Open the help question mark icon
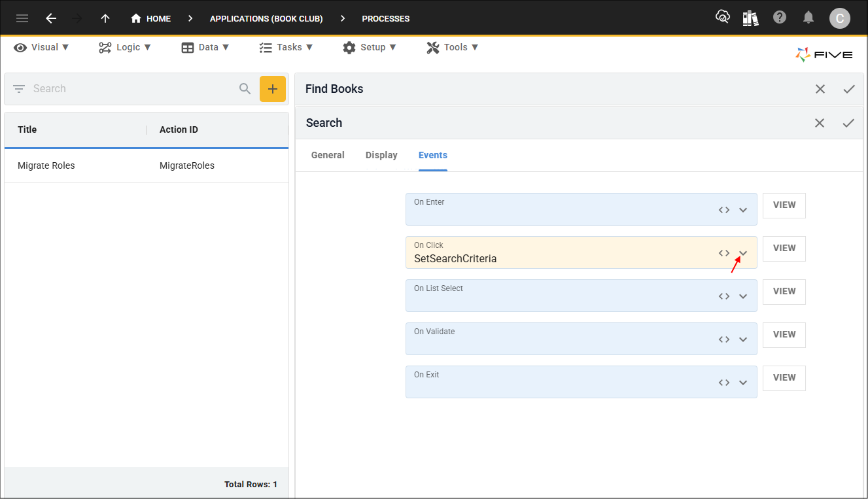Screen dimensions: 868x499 point(780,18)
